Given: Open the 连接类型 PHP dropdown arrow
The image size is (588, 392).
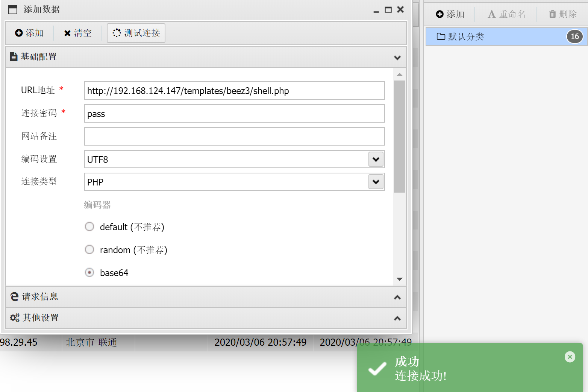Looking at the screenshot, I should point(376,182).
